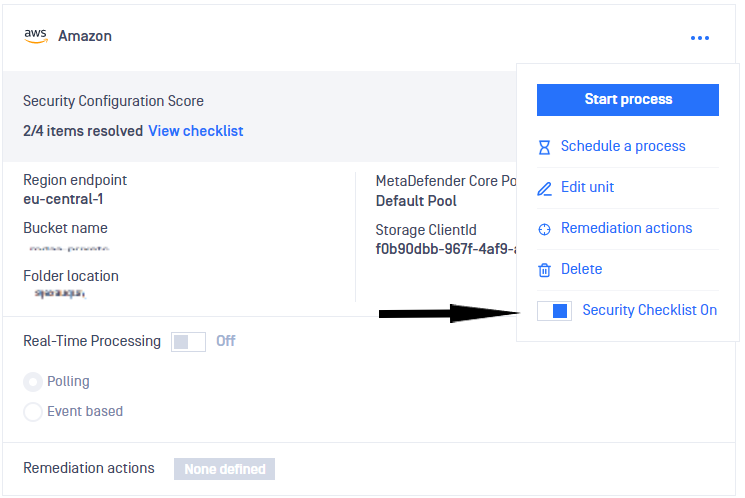
Task: Click the Remediation actions label at bottom
Action: pos(89,468)
